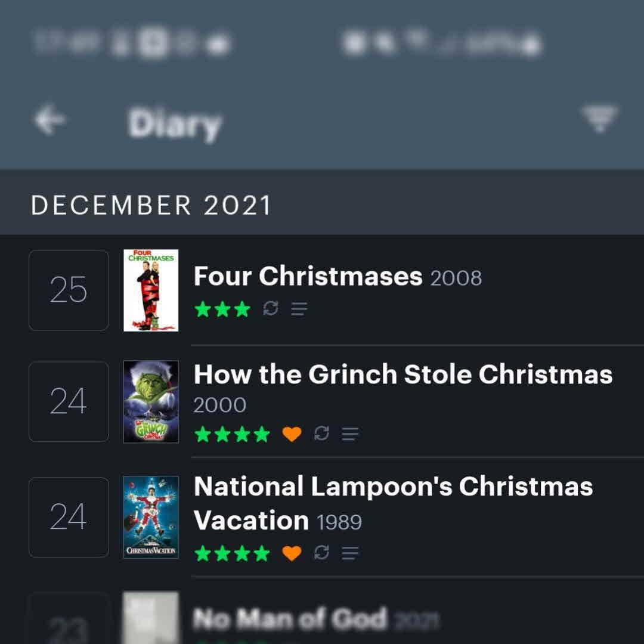Viewport: 644px width, 644px height.
Task: Open How the Grinch Stole Christmas title
Action: pyautogui.click(x=403, y=374)
